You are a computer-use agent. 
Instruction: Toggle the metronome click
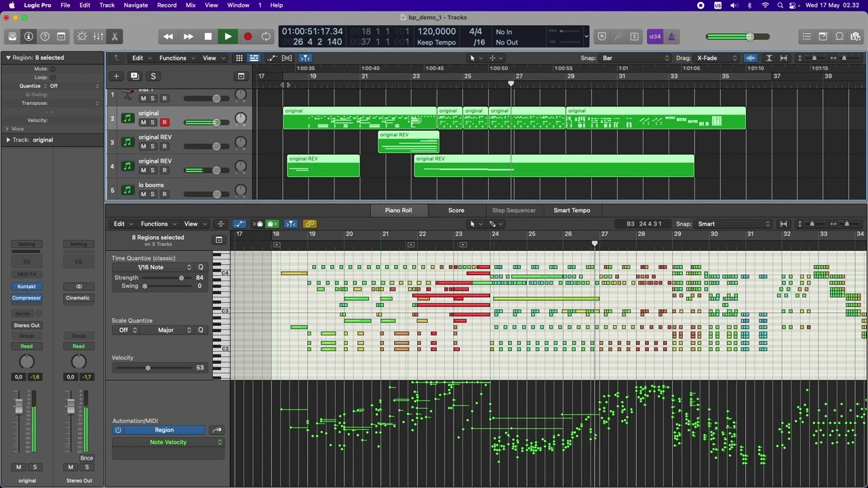pyautogui.click(x=671, y=37)
